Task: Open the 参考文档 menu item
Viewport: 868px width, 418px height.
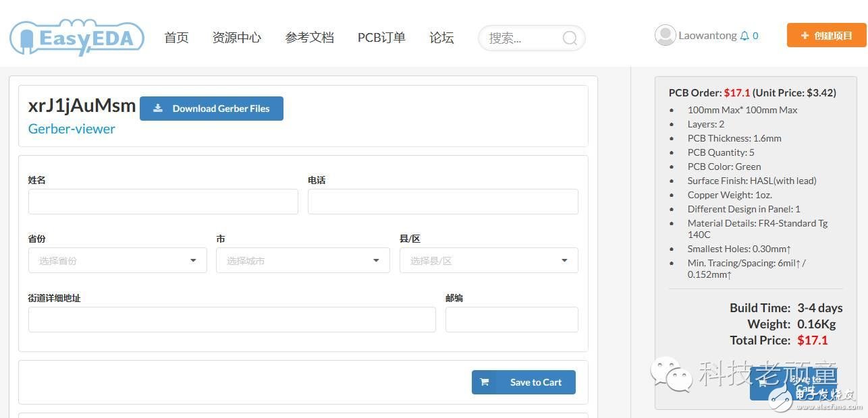Action: (309, 38)
